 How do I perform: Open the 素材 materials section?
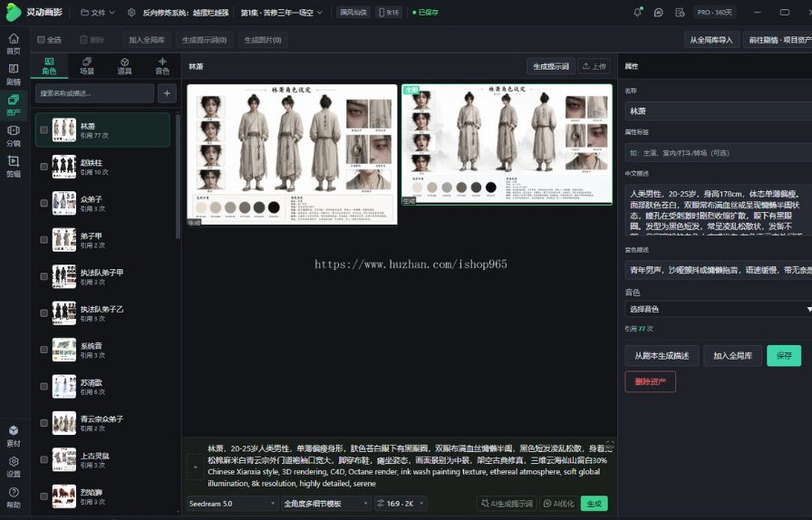click(x=14, y=436)
